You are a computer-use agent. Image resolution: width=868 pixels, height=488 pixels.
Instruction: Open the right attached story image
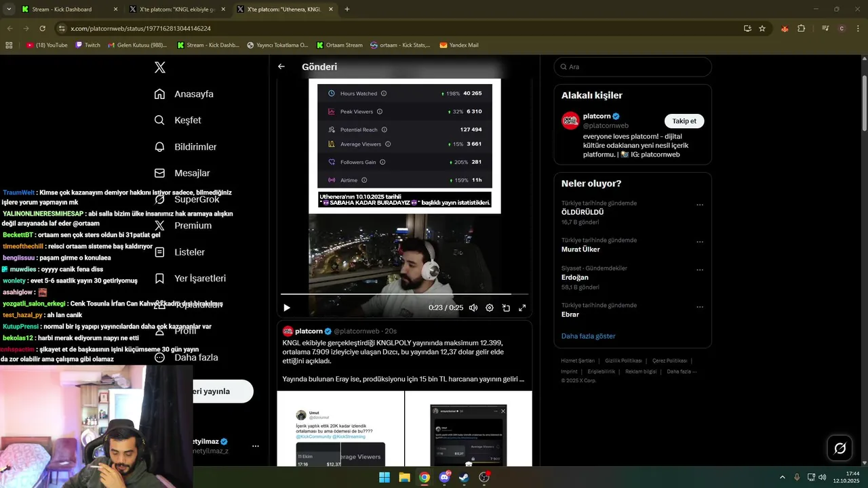tap(469, 429)
